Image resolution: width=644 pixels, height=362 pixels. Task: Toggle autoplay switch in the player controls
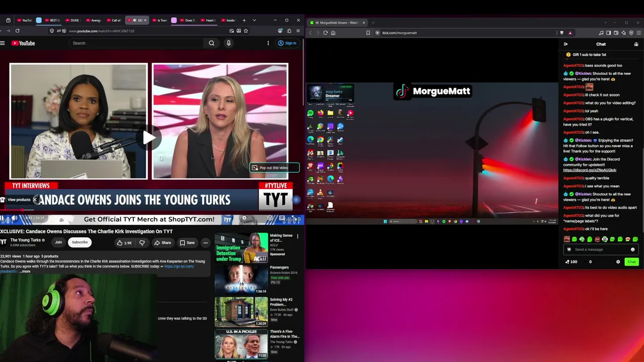[245, 219]
